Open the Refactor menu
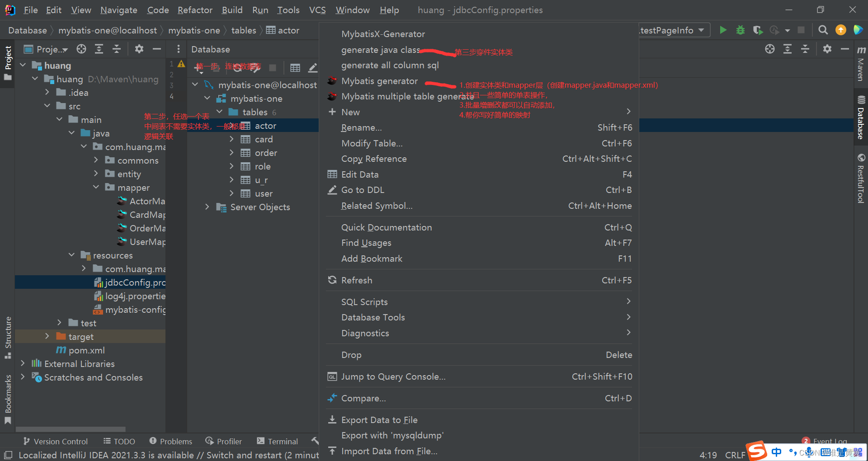This screenshot has width=868, height=461. point(195,10)
